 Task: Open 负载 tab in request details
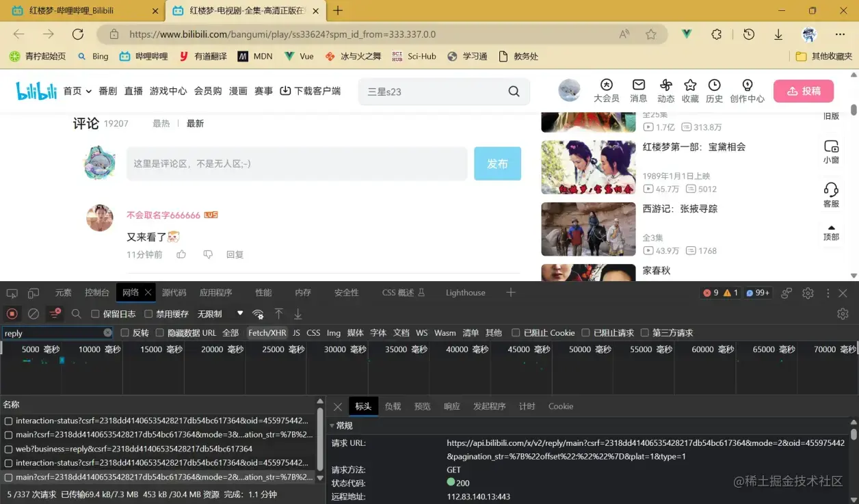coord(393,406)
